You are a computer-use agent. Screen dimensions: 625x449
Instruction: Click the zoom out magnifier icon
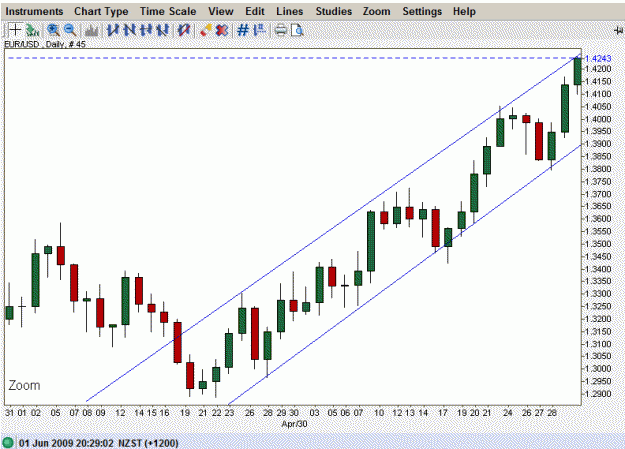(70, 30)
